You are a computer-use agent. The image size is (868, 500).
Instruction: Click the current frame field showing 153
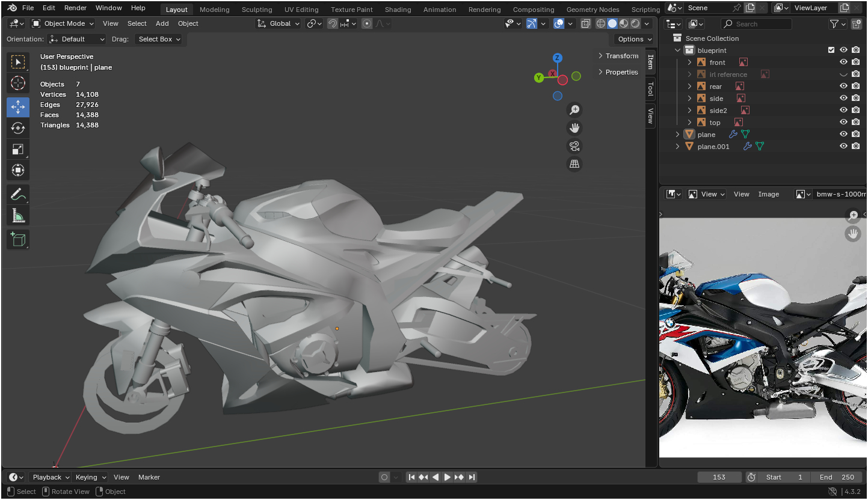point(719,477)
